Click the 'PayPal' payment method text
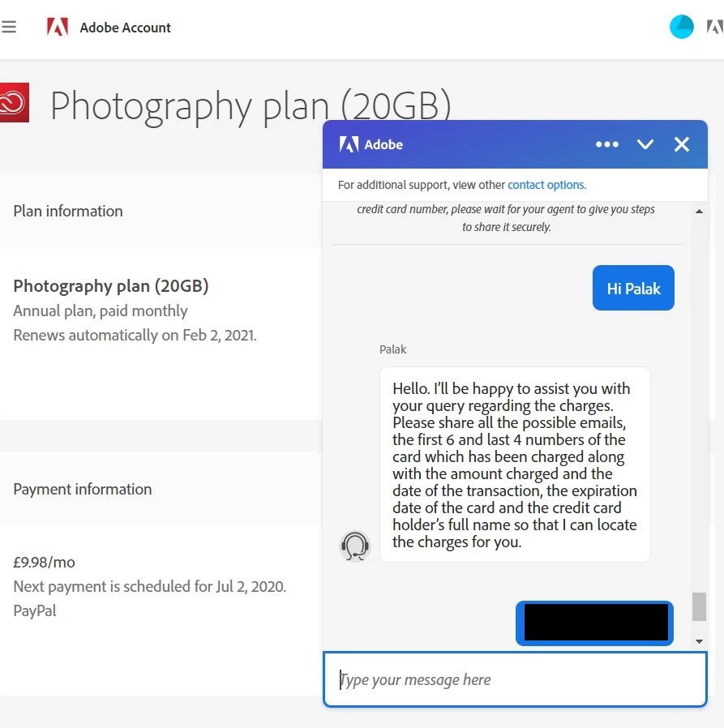Viewport: 724px width, 728px height. point(34,610)
